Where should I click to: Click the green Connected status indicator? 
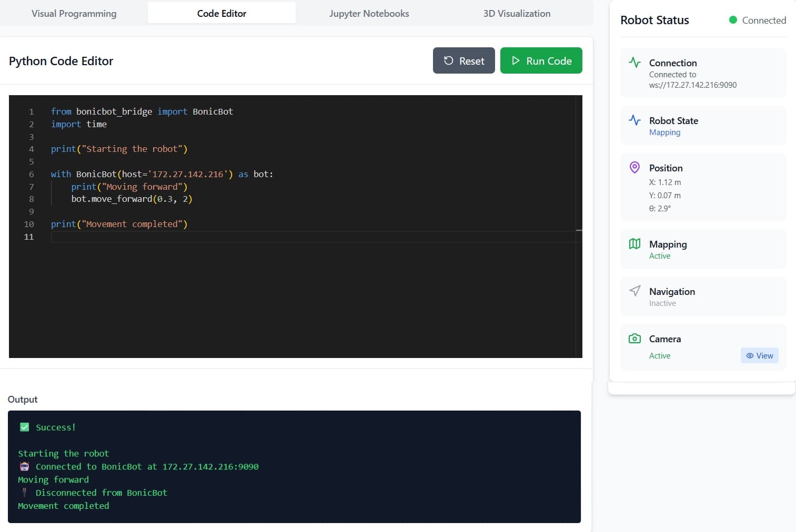(732, 20)
